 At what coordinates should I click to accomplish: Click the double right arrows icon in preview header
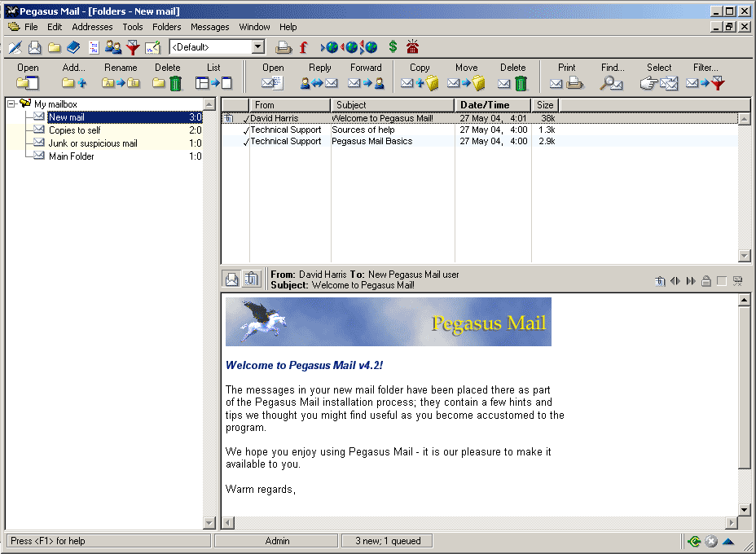pos(691,281)
